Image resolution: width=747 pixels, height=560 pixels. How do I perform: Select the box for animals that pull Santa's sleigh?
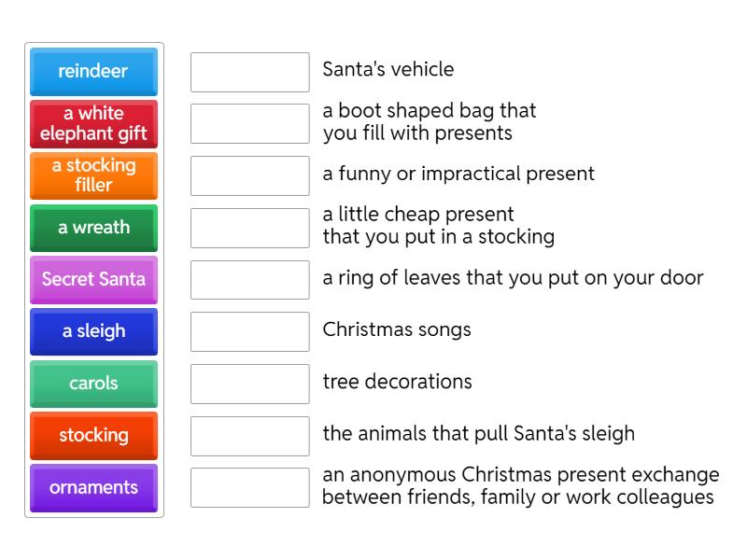(249, 435)
